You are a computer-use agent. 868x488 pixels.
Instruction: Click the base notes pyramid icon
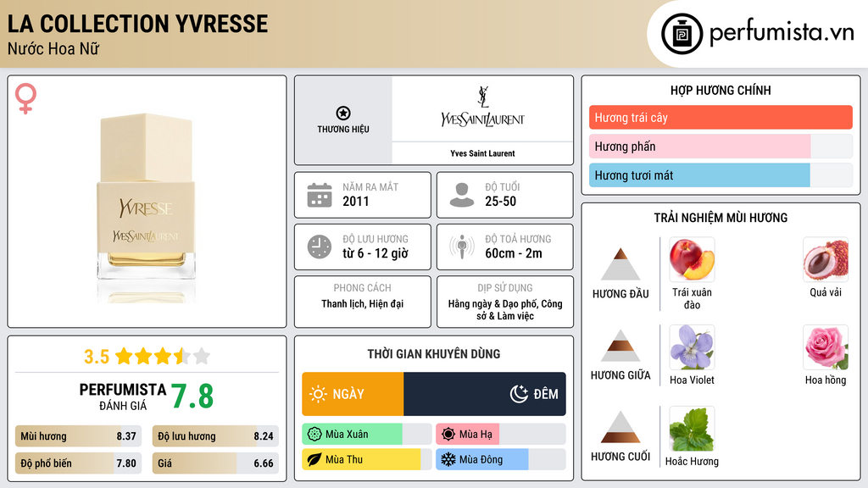point(620,427)
